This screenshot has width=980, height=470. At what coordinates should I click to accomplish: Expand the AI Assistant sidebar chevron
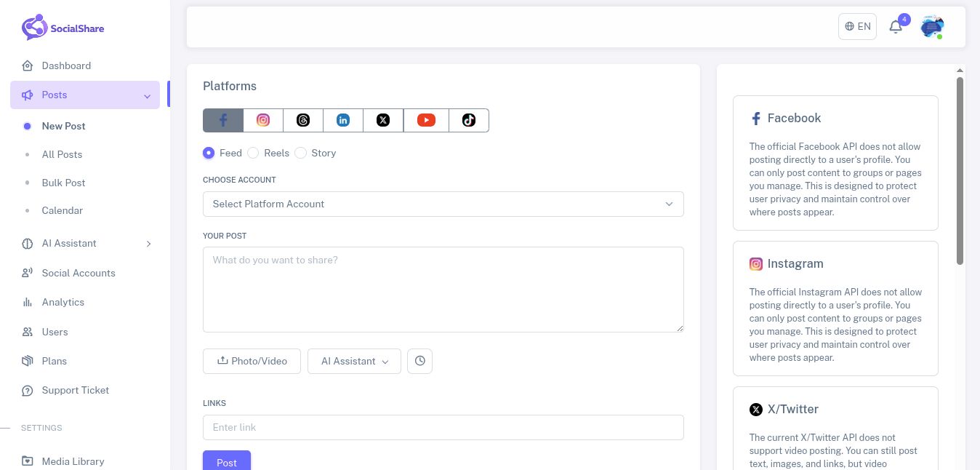pos(148,244)
